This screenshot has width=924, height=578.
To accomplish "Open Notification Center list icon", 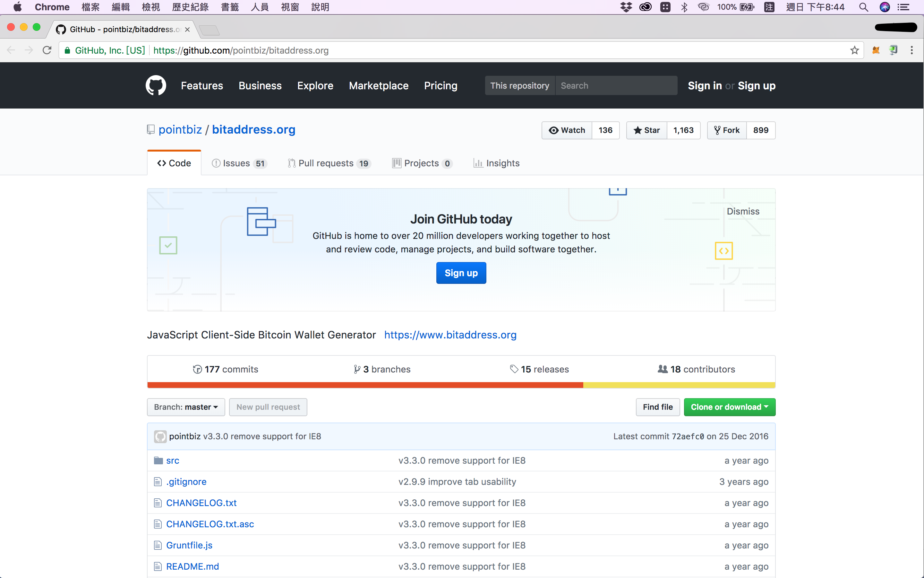I will click(x=903, y=7).
